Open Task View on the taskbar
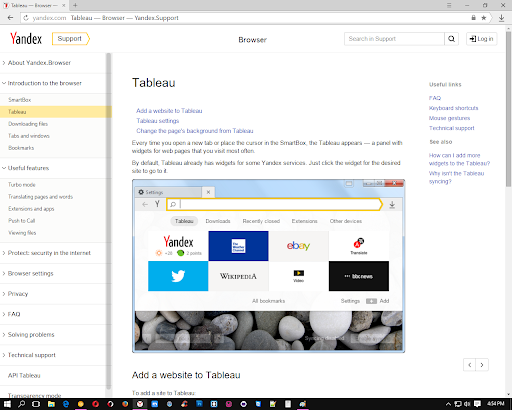The width and height of the screenshot is (512, 410). pyautogui.click(x=36, y=404)
